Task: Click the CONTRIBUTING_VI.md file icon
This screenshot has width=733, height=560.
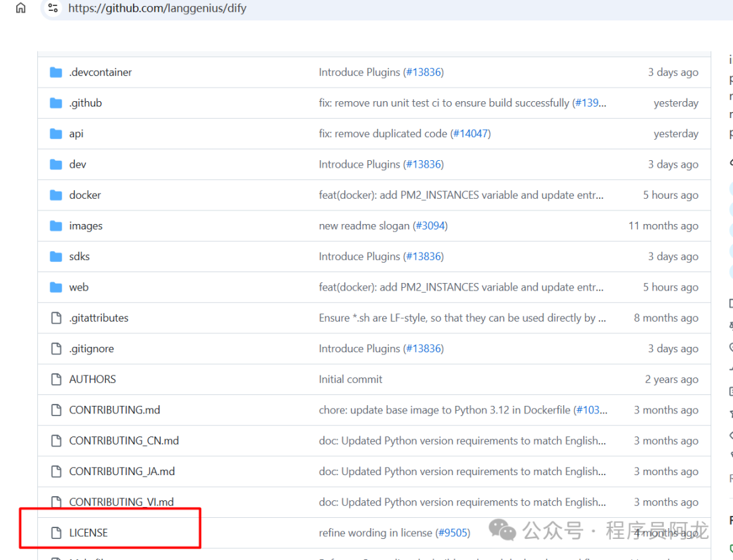Action: pos(56,502)
